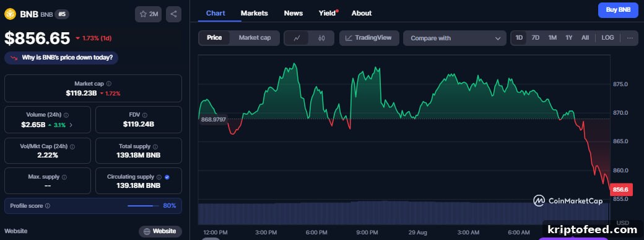Viewport: 644px width, 240px height.
Task: Click Why is BNB's price down today?
Action: pos(61,58)
